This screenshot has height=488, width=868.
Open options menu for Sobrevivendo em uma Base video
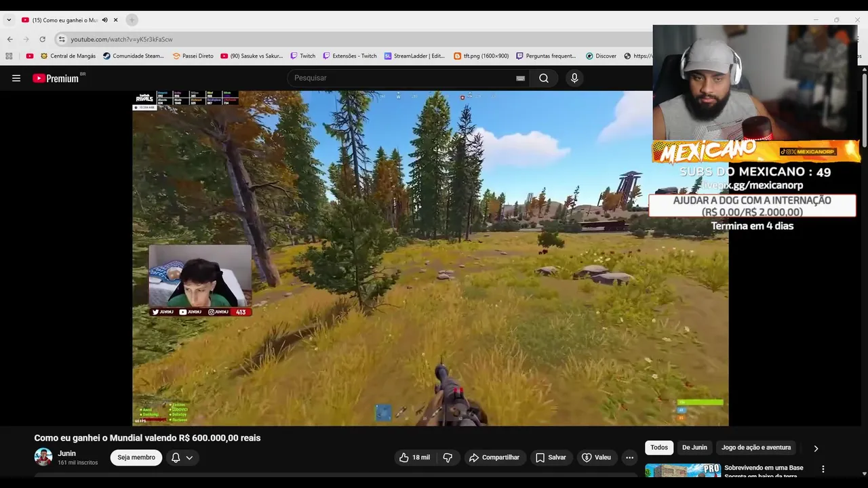[823, 469]
